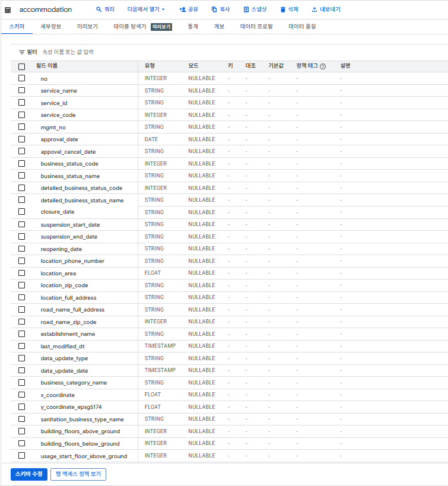Open the 테이블 탐색기 tab
The image size is (448, 486).
(x=130, y=27)
